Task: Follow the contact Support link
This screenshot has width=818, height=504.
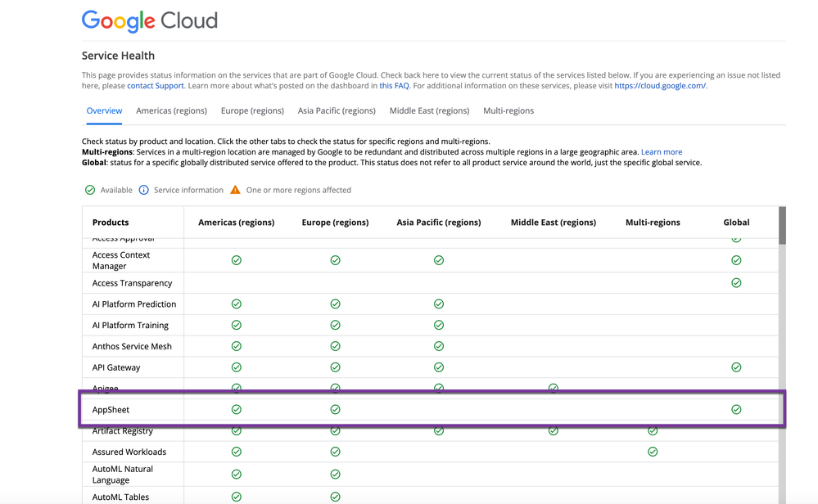Action: click(x=156, y=86)
